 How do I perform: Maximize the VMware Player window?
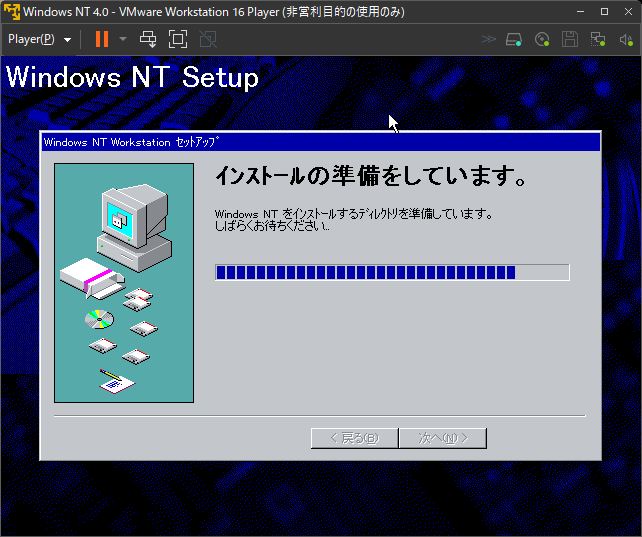coord(604,11)
